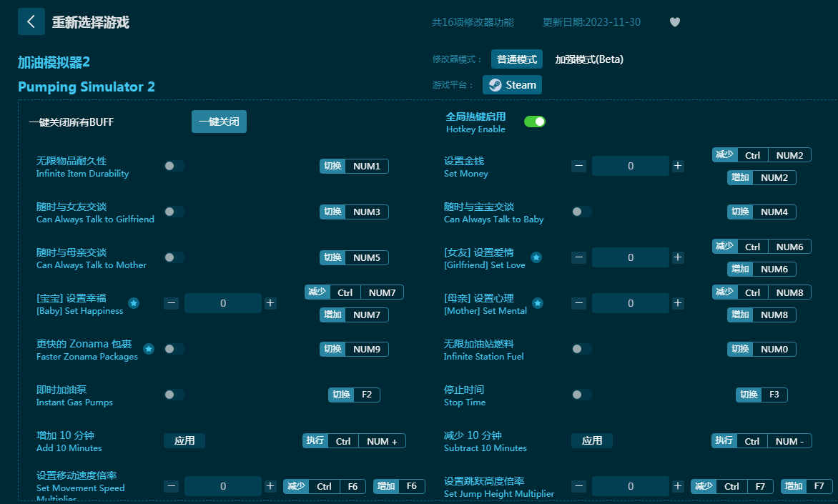The width and height of the screenshot is (838, 504).
Task: Click Set Movement Speed input field
Action: [x=223, y=486]
